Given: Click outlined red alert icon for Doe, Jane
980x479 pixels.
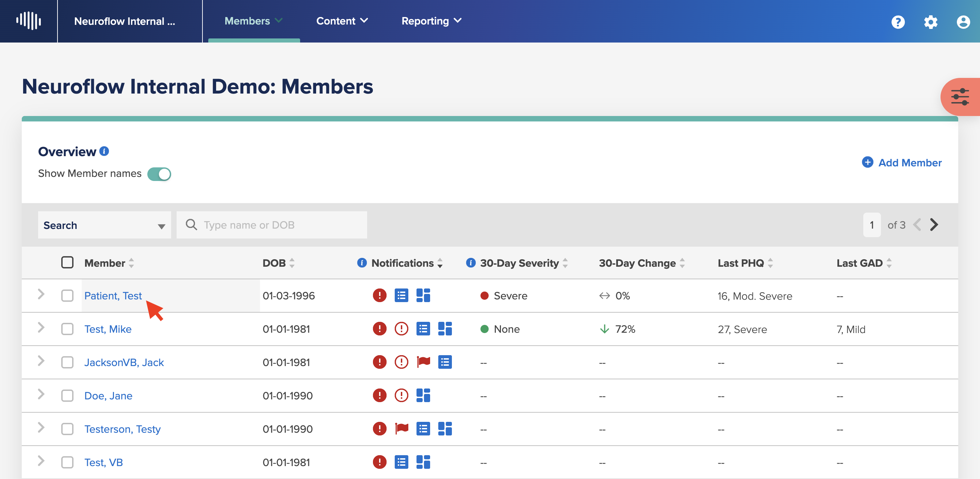Looking at the screenshot, I should pyautogui.click(x=401, y=395).
